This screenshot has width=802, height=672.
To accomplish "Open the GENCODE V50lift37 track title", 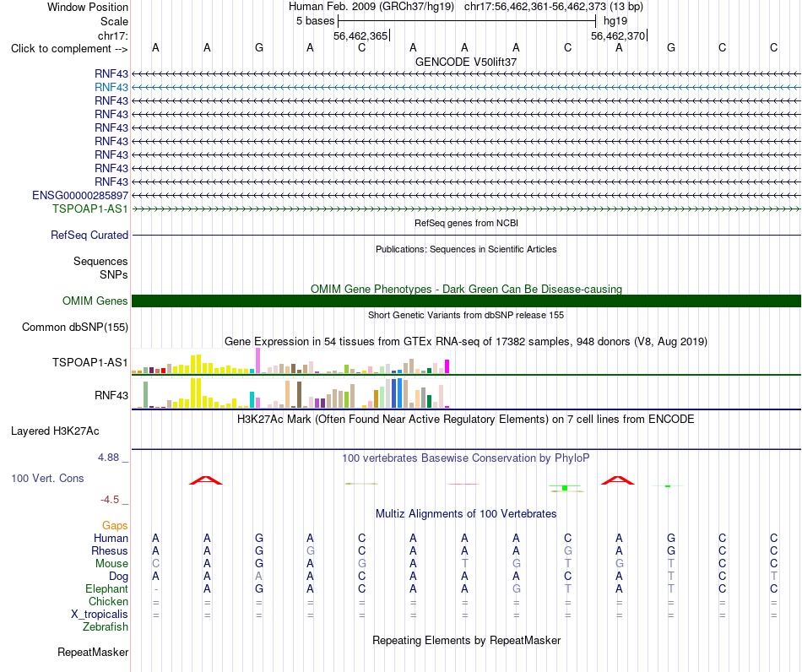I will point(466,62).
